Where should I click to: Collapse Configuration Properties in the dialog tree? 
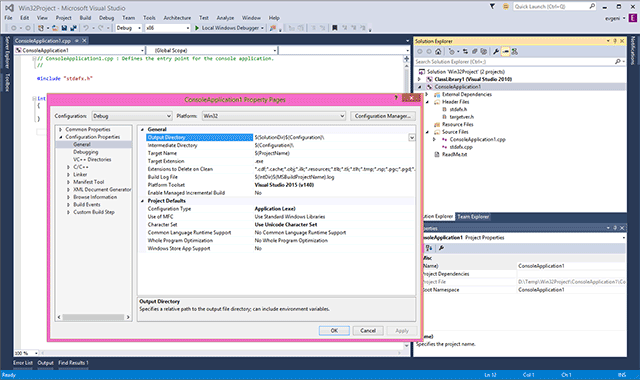tap(61, 137)
